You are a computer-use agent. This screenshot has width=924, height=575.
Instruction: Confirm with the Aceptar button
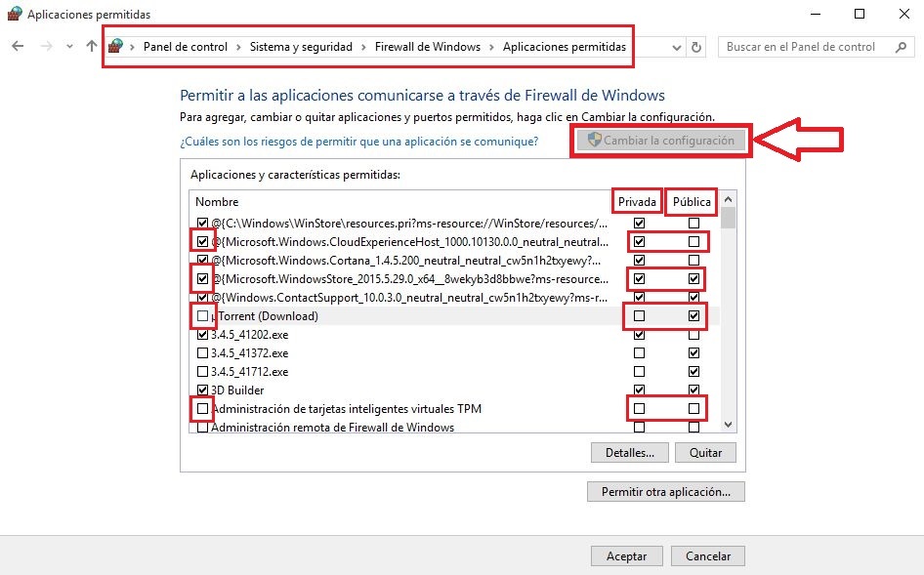pyautogui.click(x=626, y=556)
